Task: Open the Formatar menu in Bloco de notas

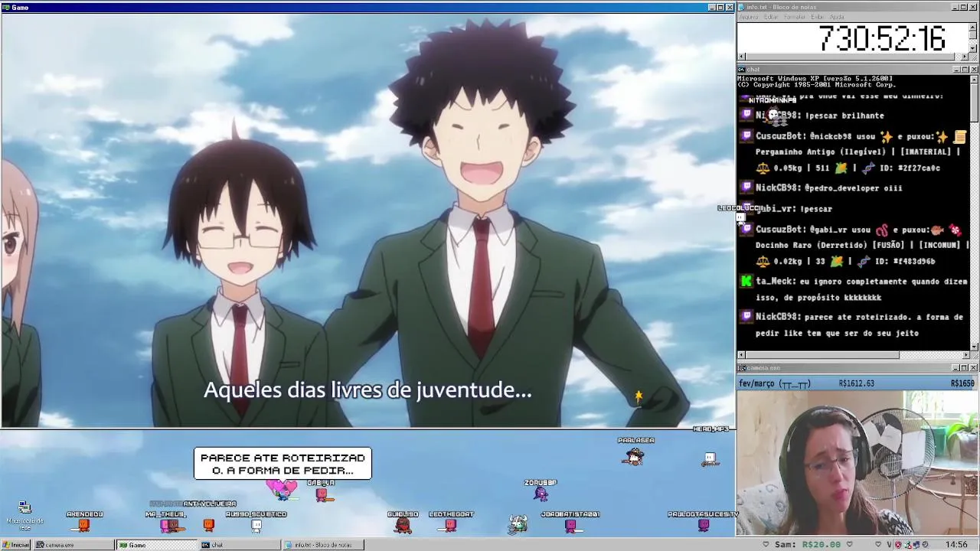Action: (795, 17)
